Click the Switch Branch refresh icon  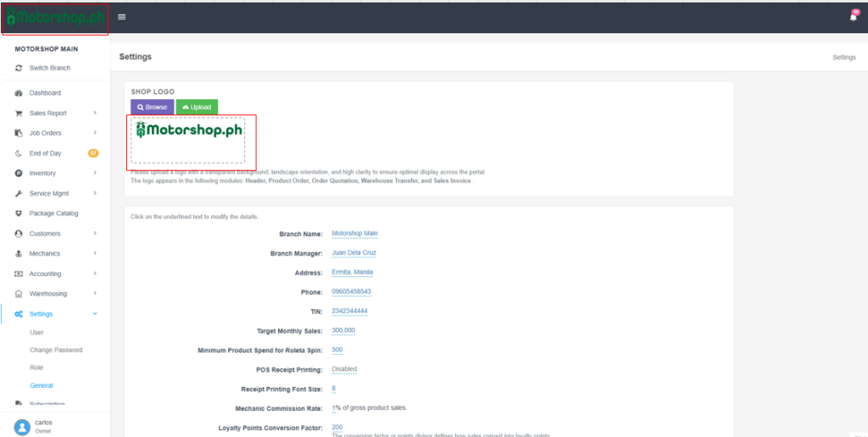pos(19,68)
